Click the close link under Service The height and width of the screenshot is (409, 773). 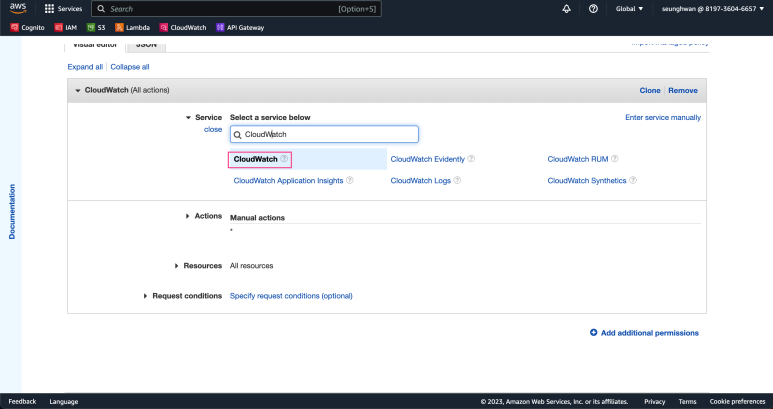coord(213,130)
